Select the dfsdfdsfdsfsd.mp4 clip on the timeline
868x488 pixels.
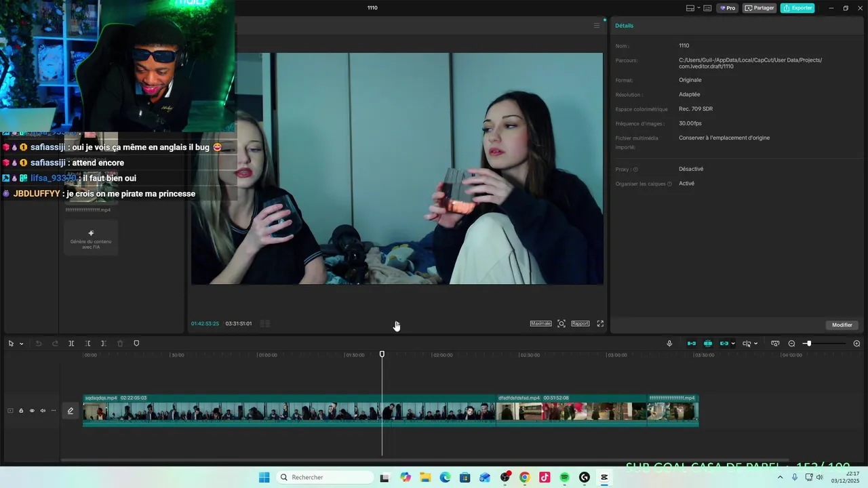coord(572,411)
